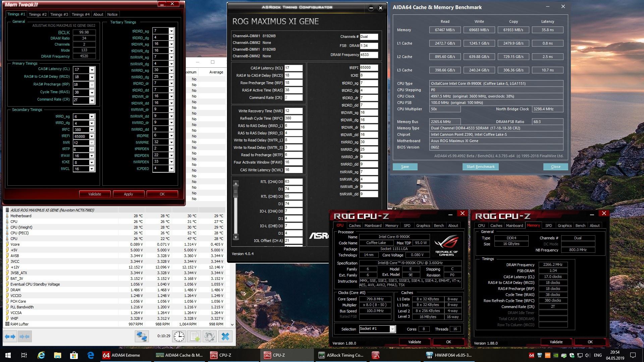Open Notice tab in Mem TweakIt
This screenshot has width=644, height=362.
tap(112, 14)
